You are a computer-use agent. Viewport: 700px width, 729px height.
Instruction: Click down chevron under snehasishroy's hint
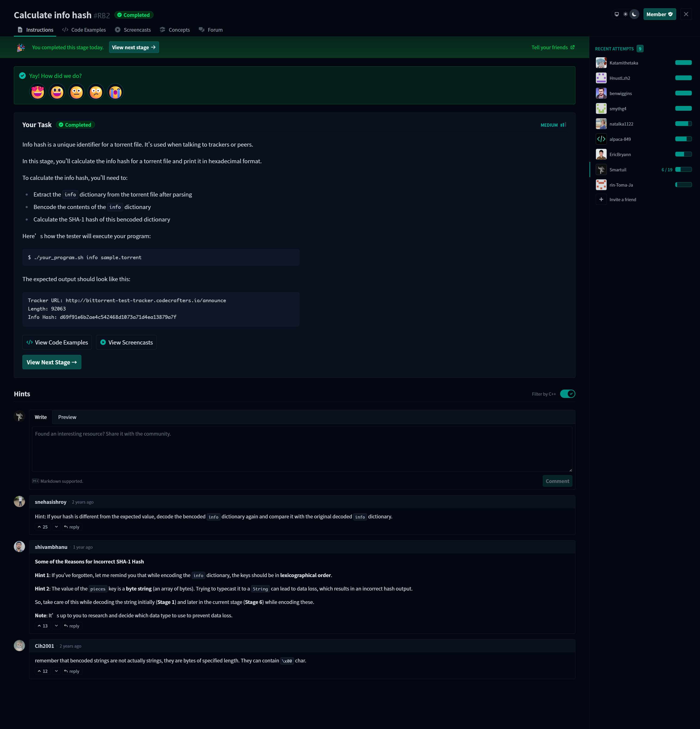coord(56,527)
